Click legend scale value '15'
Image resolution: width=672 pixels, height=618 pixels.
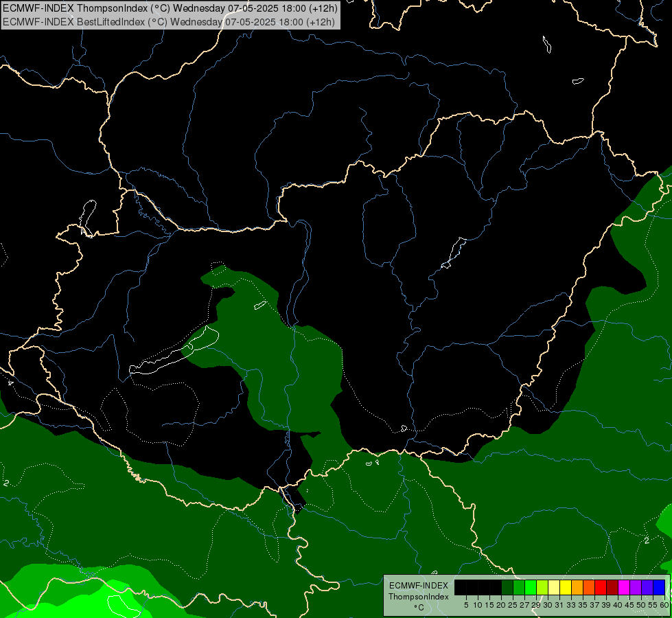click(x=489, y=605)
